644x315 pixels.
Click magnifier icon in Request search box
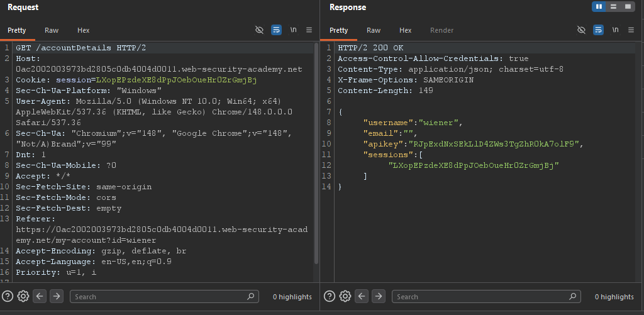(250, 296)
